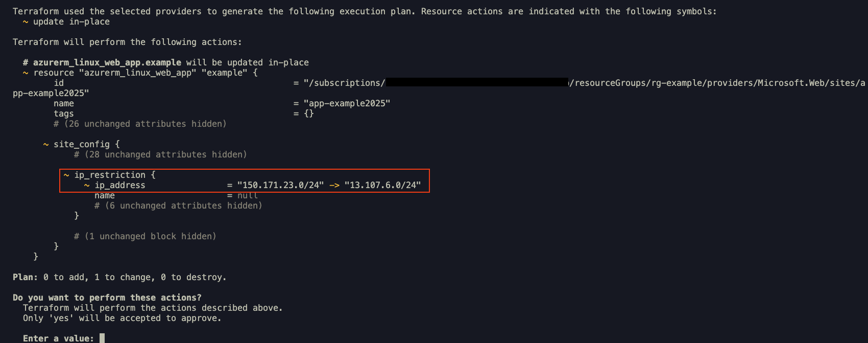Click the old IP value "150.171.23.0/24"
868x343 pixels.
281,185
